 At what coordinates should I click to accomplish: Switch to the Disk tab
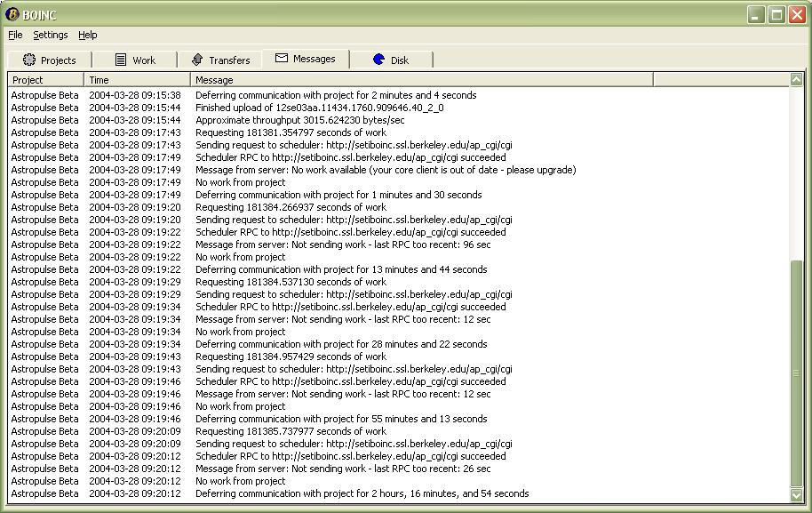pyautogui.click(x=391, y=60)
